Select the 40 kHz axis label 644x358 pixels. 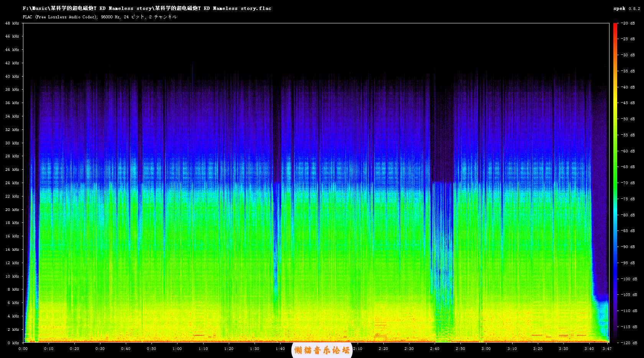tap(12, 76)
